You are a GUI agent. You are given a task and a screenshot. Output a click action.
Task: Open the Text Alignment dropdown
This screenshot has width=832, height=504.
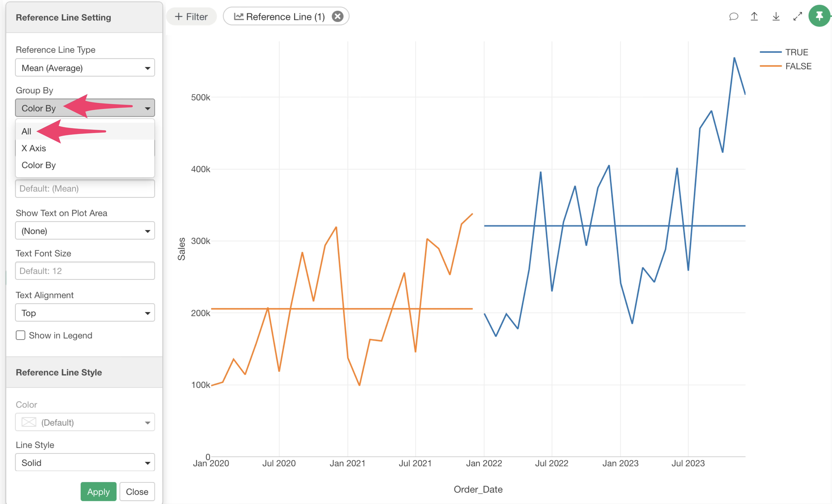click(x=85, y=313)
